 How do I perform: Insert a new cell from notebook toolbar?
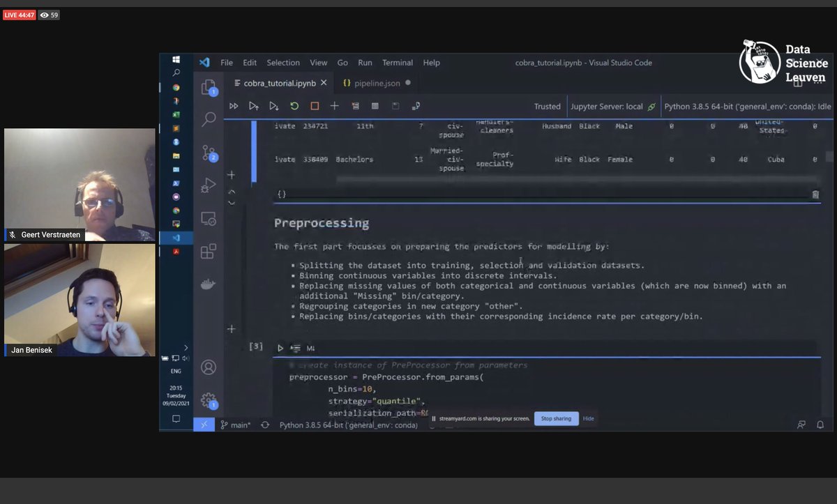(335, 106)
